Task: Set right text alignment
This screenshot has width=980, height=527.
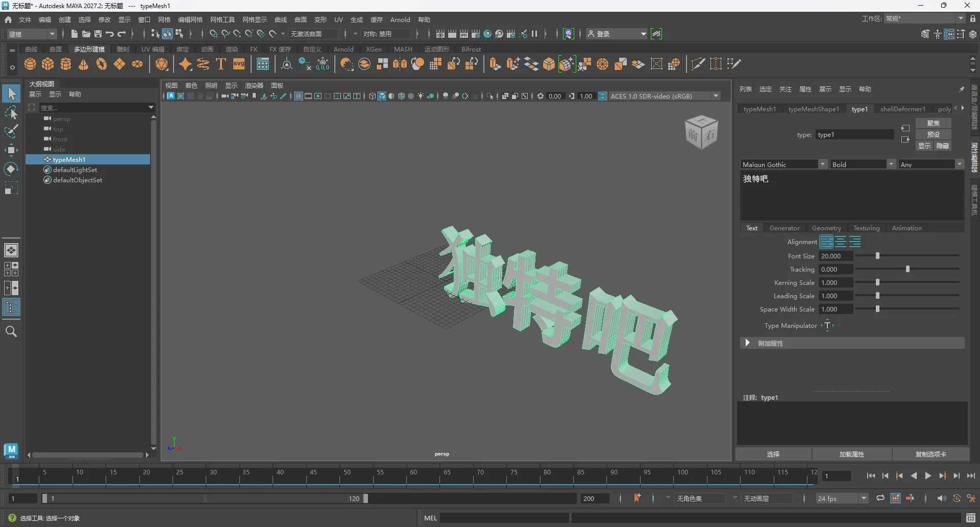Action: click(855, 242)
